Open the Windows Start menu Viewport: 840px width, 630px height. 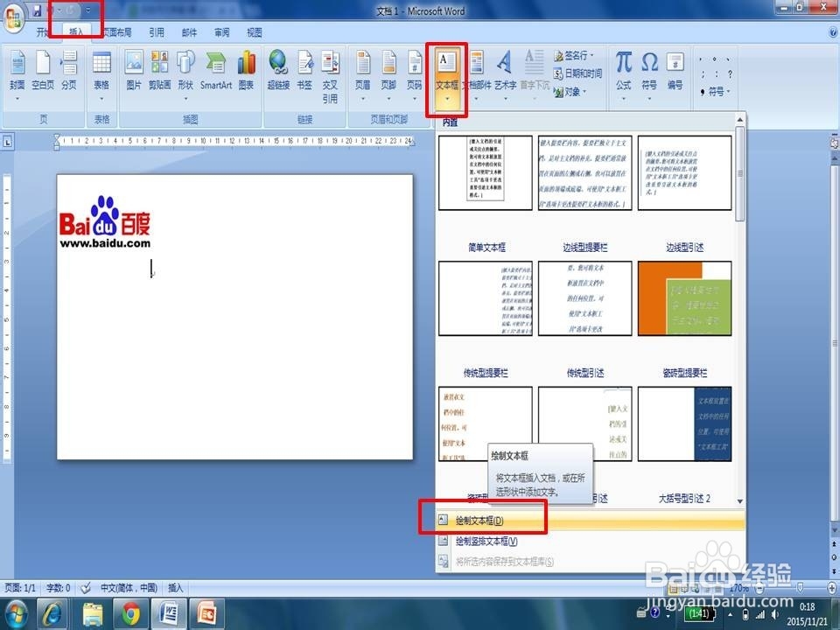pyautogui.click(x=17, y=614)
